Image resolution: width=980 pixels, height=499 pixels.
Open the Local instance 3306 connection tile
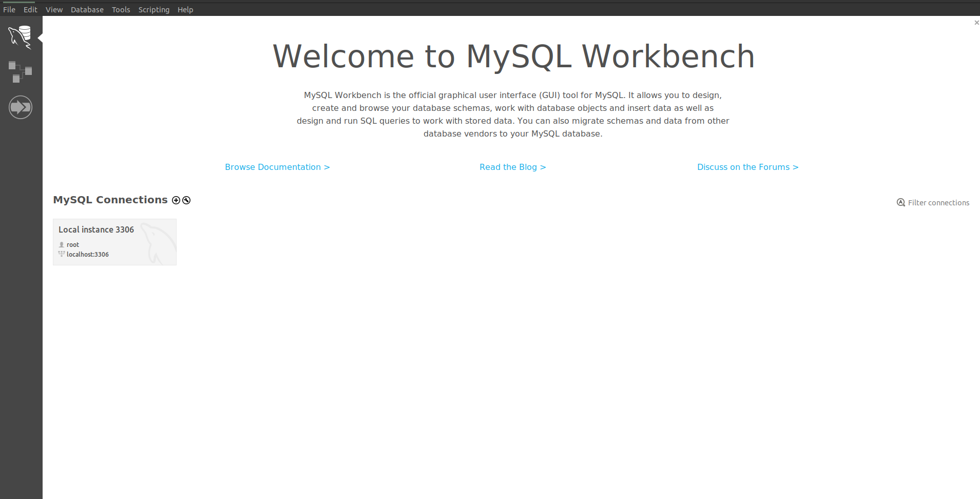(x=114, y=242)
